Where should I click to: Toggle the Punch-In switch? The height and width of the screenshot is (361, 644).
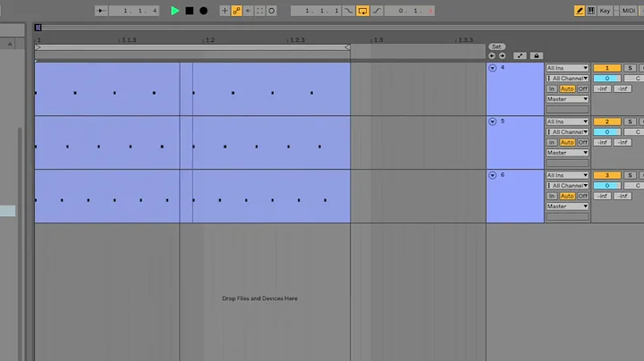(x=348, y=11)
